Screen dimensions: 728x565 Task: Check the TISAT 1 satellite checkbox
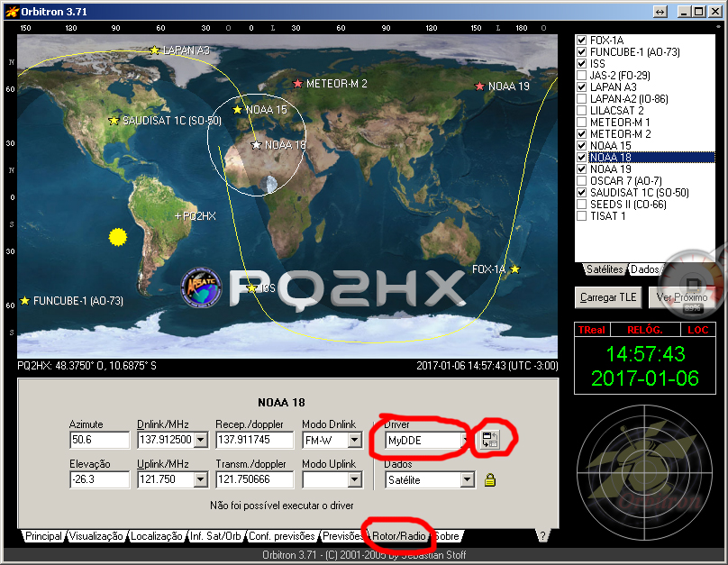(582, 216)
